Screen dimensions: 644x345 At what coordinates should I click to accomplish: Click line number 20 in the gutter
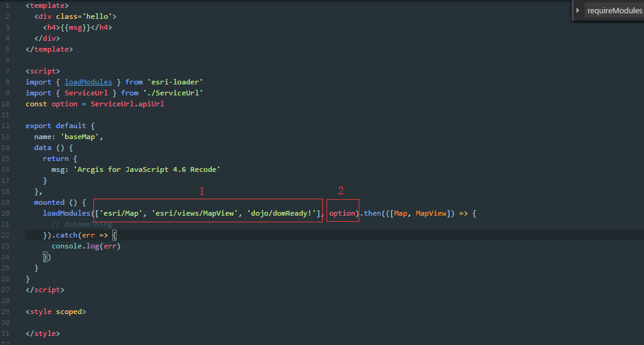pyautogui.click(x=6, y=213)
